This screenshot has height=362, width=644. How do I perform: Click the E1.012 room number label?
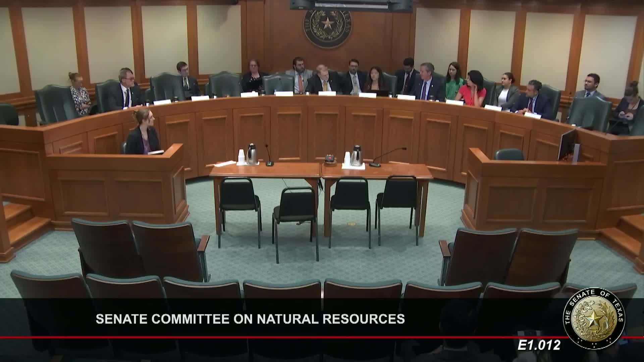click(539, 345)
